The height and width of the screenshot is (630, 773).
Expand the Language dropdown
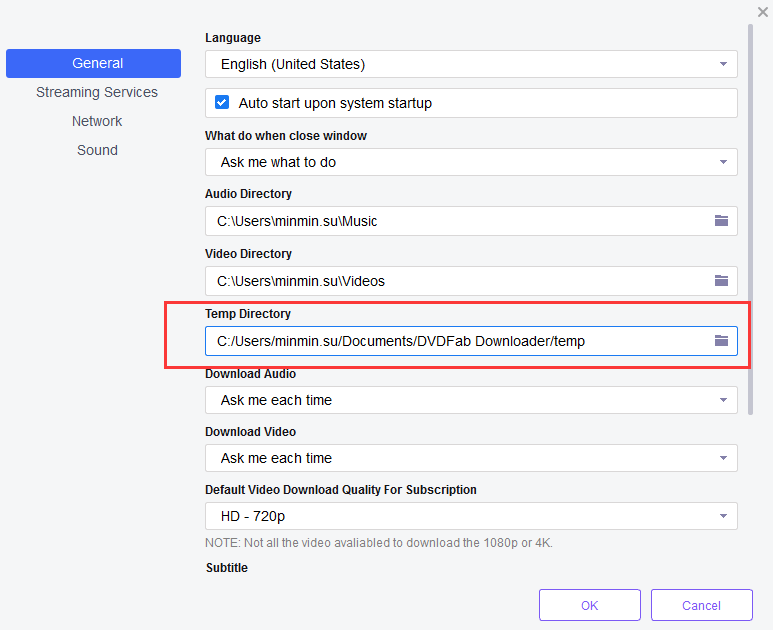tap(471, 64)
